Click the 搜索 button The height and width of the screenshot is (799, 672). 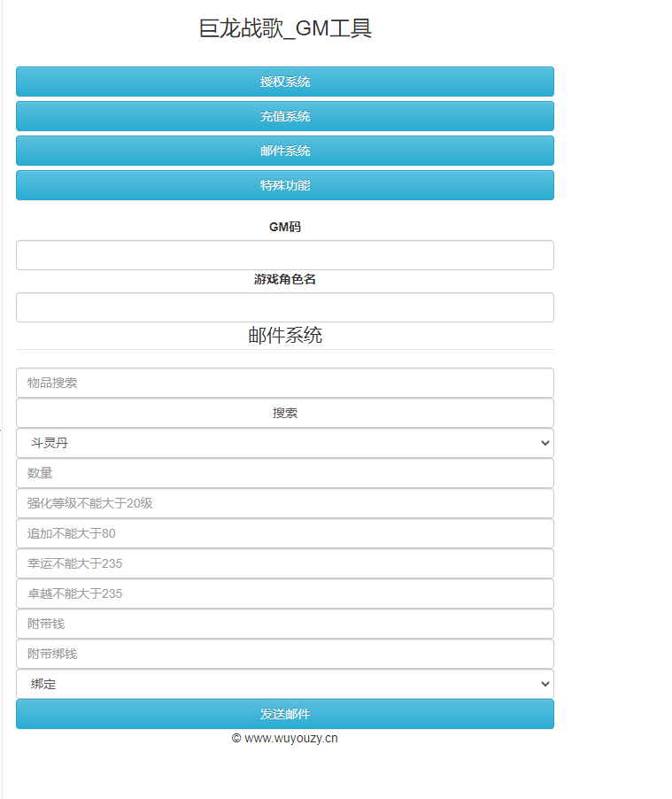pyautogui.click(x=285, y=413)
